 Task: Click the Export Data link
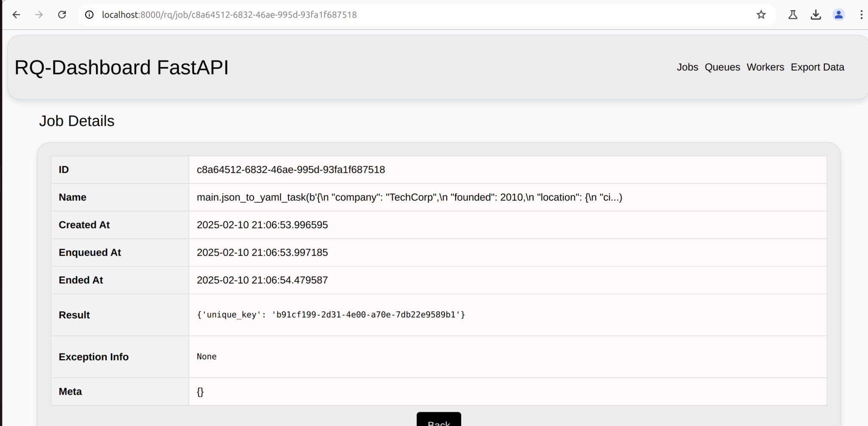click(817, 67)
